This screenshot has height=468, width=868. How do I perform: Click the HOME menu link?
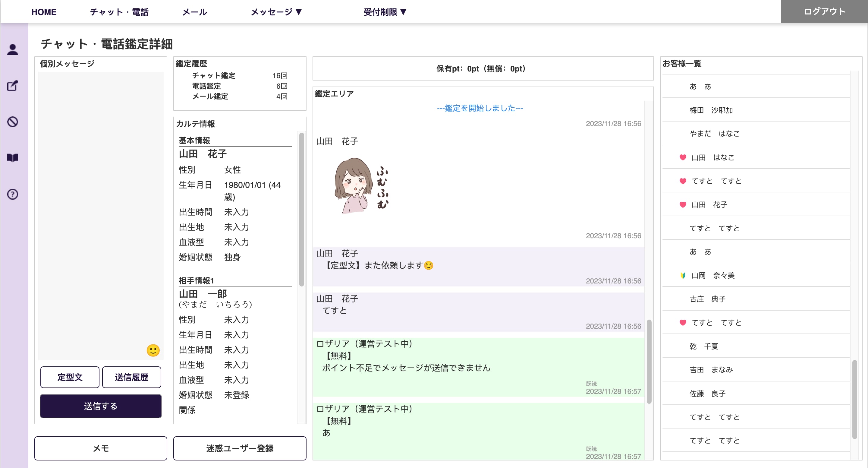click(x=44, y=12)
